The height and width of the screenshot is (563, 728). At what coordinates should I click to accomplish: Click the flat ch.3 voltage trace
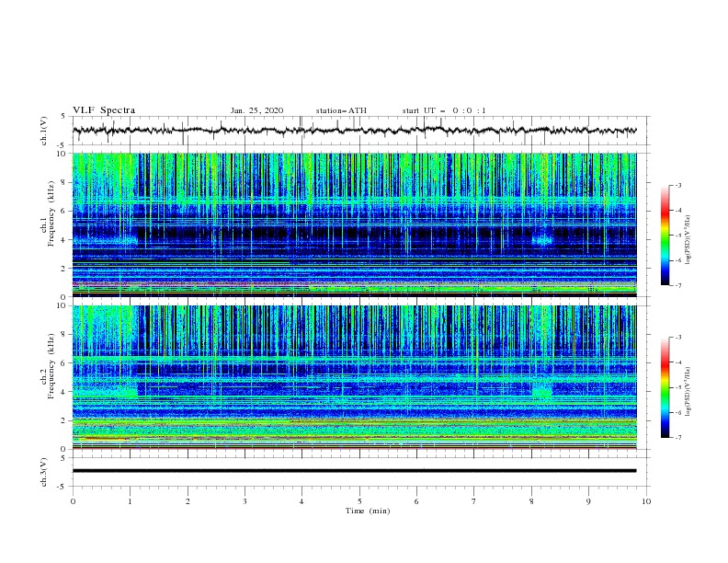(x=354, y=471)
